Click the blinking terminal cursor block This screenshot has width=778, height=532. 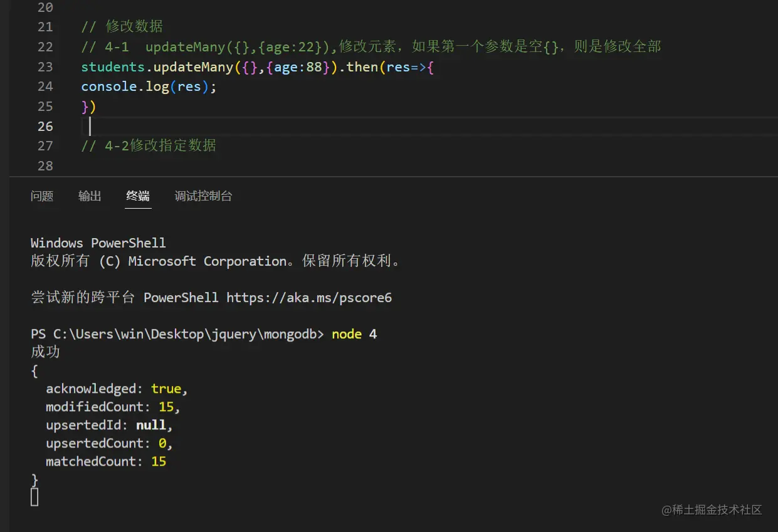34,496
